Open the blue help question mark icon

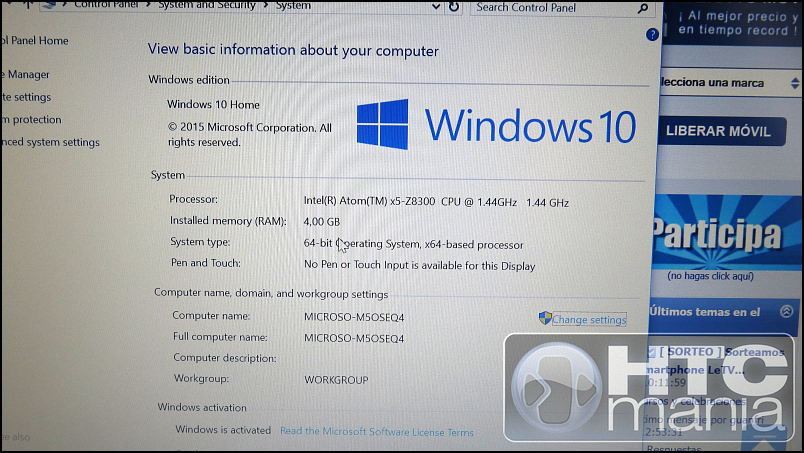[652, 35]
